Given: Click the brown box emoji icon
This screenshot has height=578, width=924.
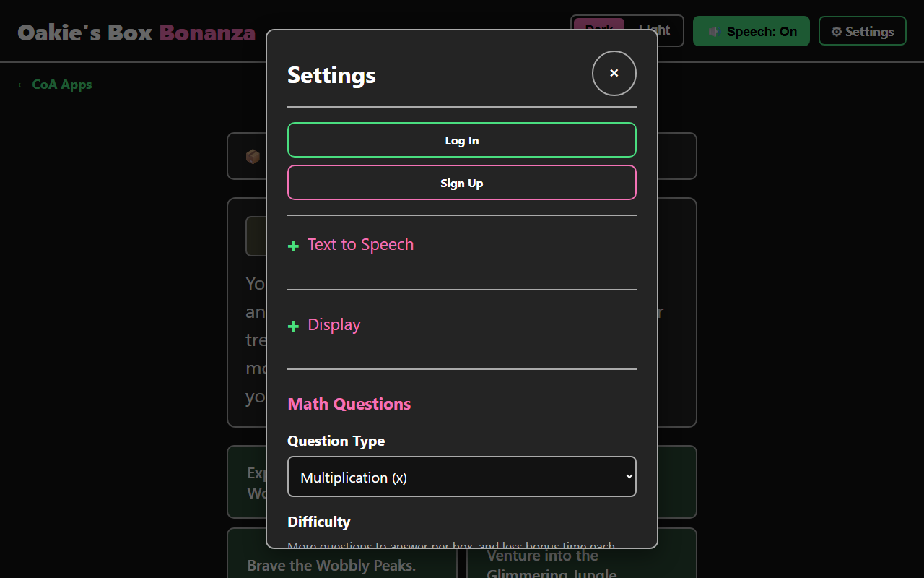Looking at the screenshot, I should pyautogui.click(x=253, y=156).
